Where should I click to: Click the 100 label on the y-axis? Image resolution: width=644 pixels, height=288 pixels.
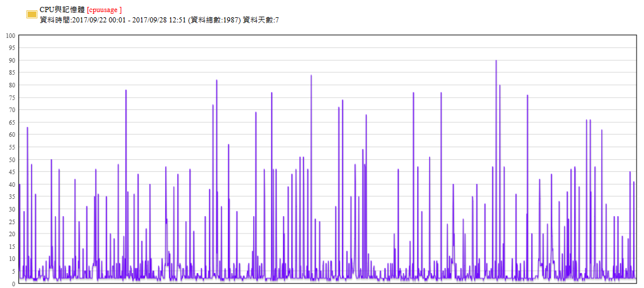click(x=10, y=36)
